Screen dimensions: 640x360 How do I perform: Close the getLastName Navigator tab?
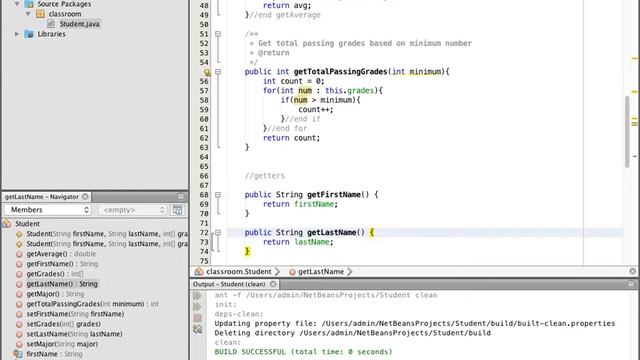point(85,196)
